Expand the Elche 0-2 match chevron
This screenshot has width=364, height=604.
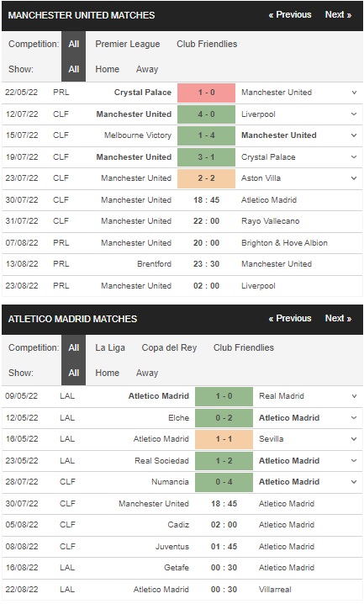tap(354, 417)
